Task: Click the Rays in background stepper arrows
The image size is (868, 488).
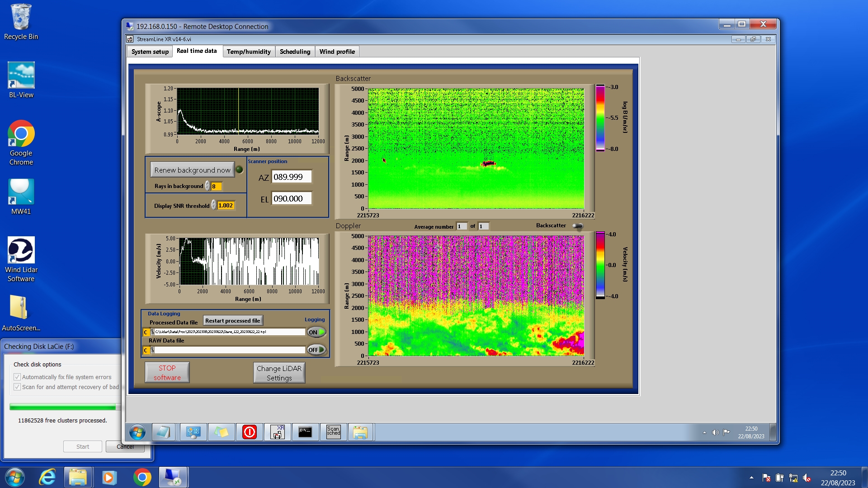Action: point(208,186)
